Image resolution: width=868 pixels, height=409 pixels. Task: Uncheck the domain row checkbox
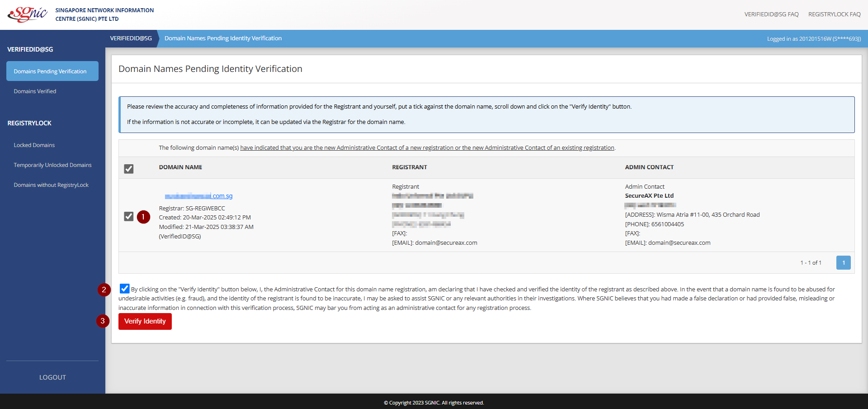coord(129,216)
